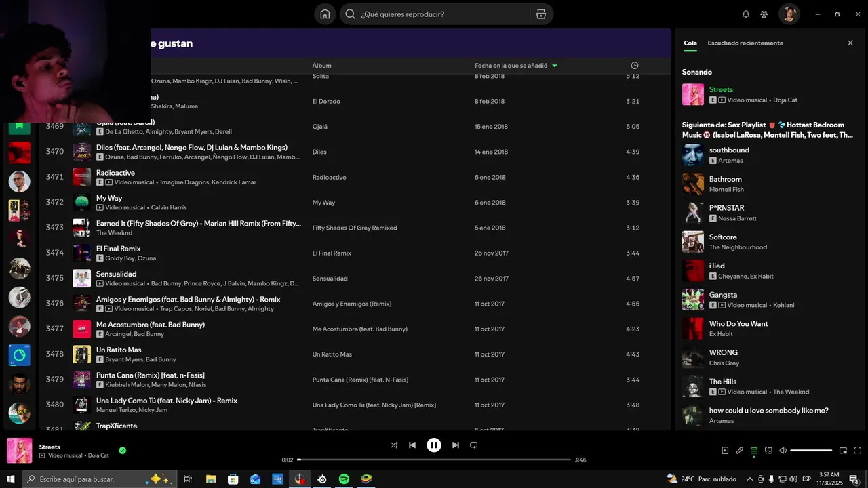
Task: Toggle the repeat button
Action: pyautogui.click(x=474, y=445)
